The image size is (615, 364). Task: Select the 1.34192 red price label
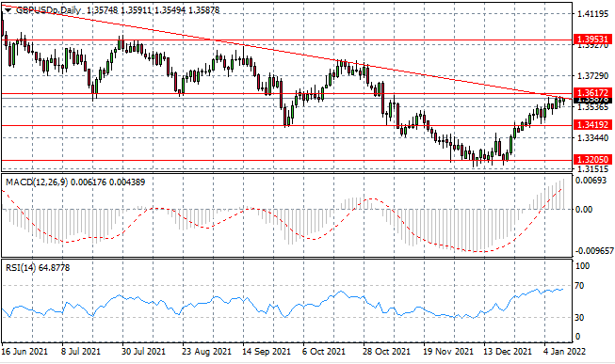[592, 125]
